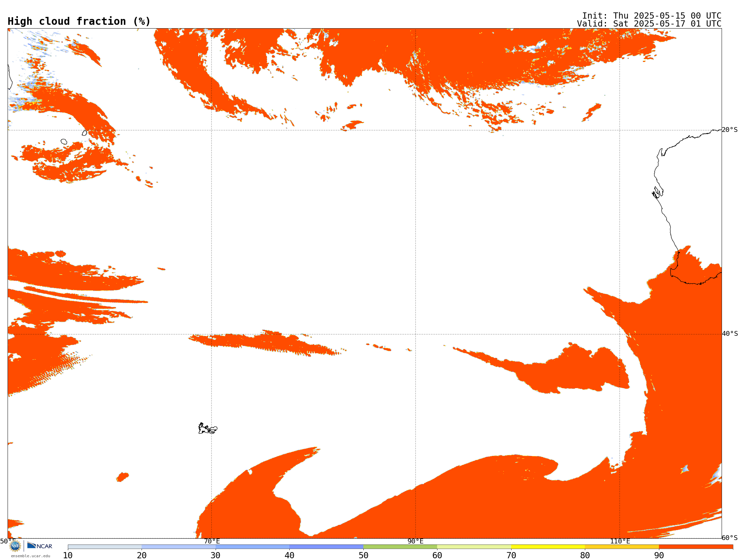
Task: Click the NSF logo icon
Action: (x=15, y=546)
